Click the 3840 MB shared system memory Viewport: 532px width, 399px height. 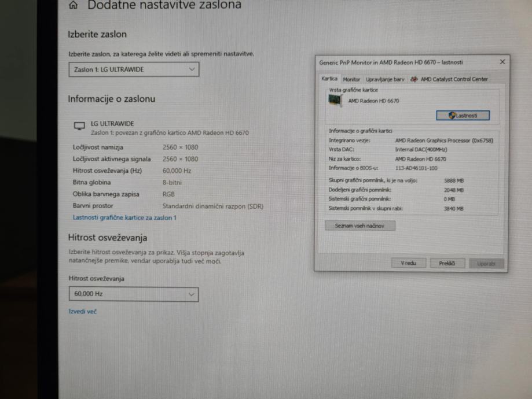pos(454,209)
